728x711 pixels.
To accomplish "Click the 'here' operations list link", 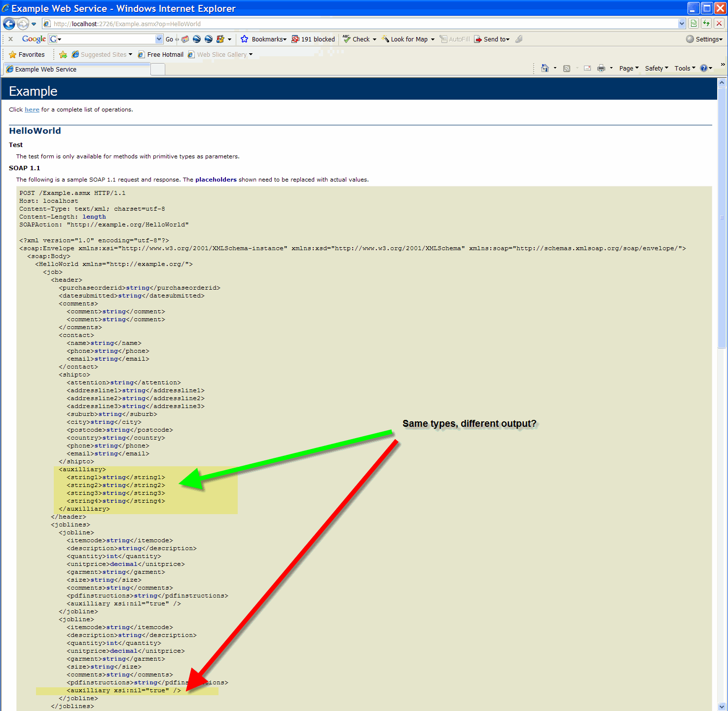I will (32, 110).
